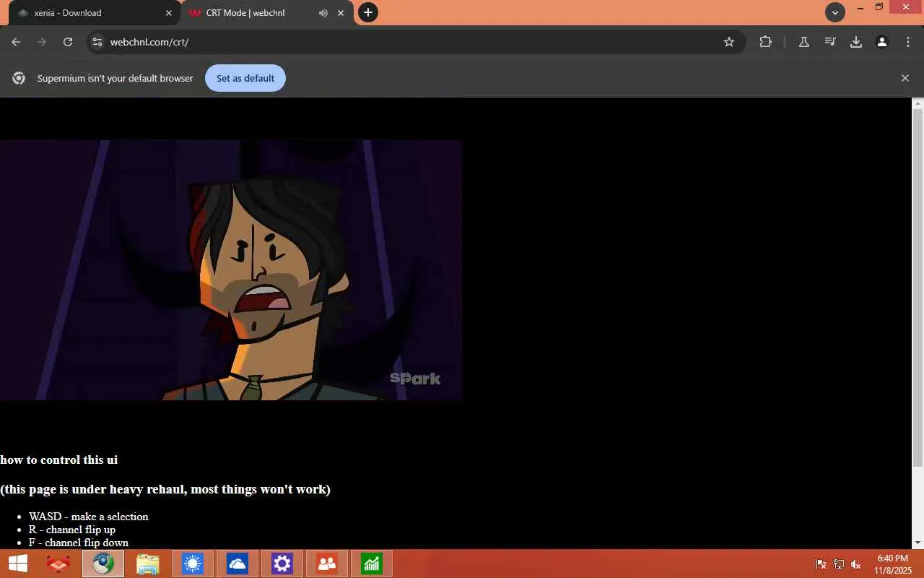
Task: Restore down the browser window
Action: pyautogui.click(x=879, y=7)
